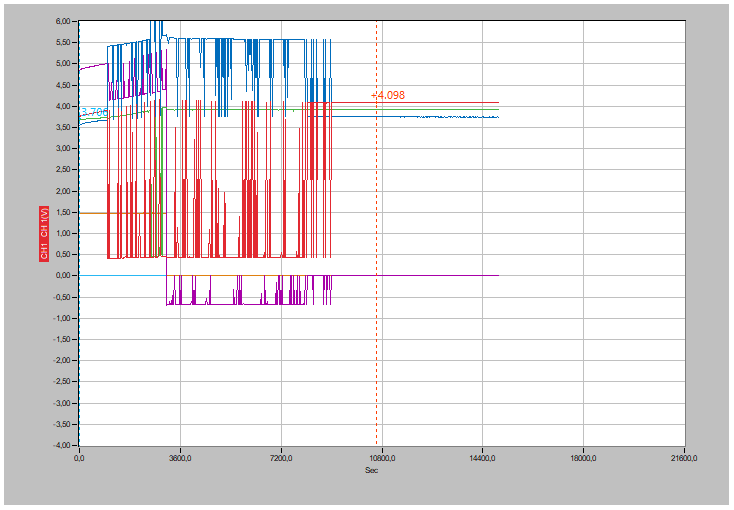Click the -2,00 y-axis tick label
This screenshot has height=510, width=734.
coord(62,360)
